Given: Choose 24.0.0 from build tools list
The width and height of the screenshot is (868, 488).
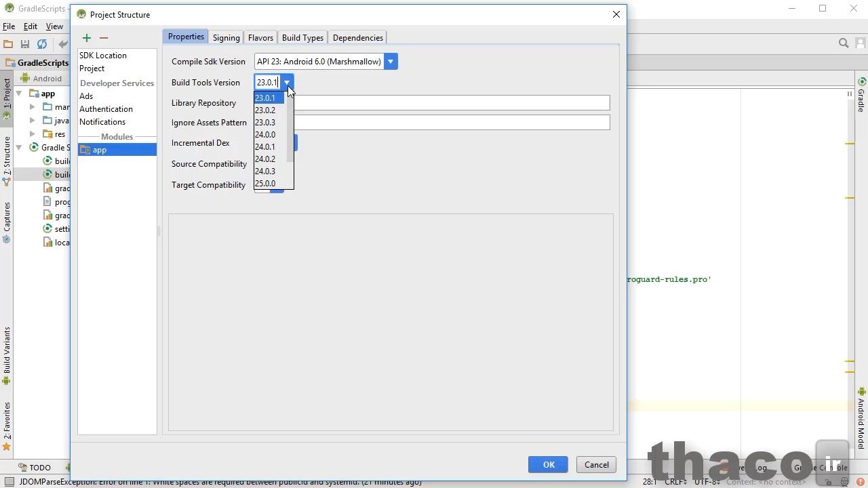Looking at the screenshot, I should tap(269, 135).
